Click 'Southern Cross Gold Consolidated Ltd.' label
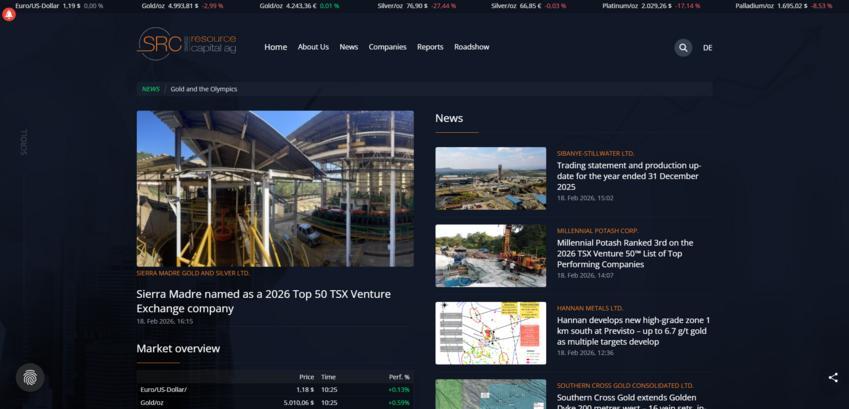Viewport: 849px width, 409px height. pyautogui.click(x=625, y=386)
